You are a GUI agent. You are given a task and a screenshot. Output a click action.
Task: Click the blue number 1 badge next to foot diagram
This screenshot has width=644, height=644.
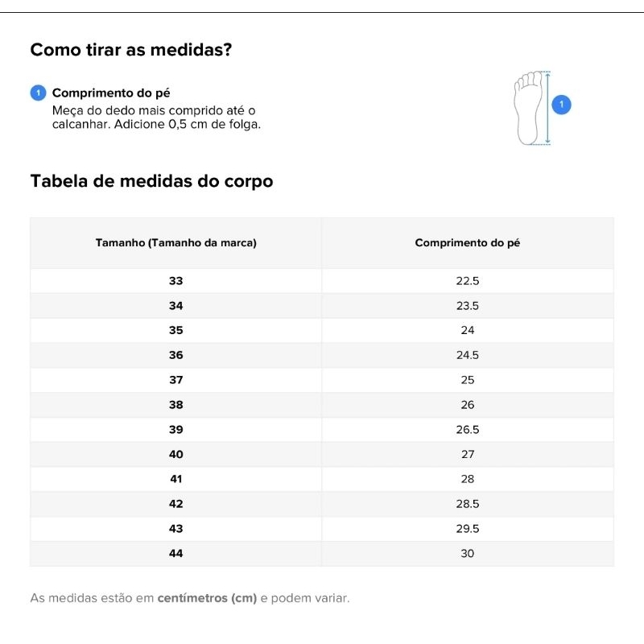click(562, 105)
